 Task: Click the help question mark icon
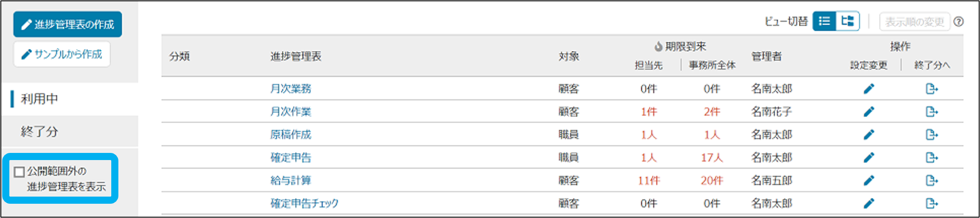click(x=959, y=21)
